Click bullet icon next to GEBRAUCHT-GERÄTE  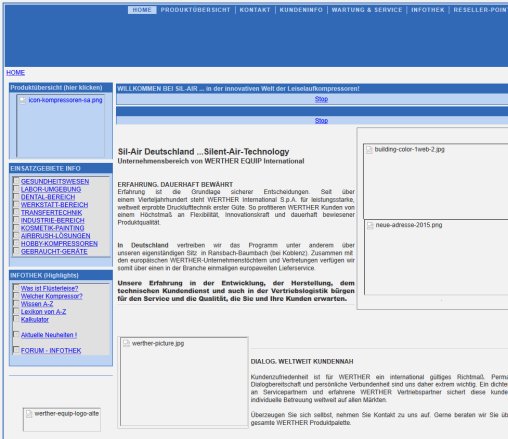point(16,251)
